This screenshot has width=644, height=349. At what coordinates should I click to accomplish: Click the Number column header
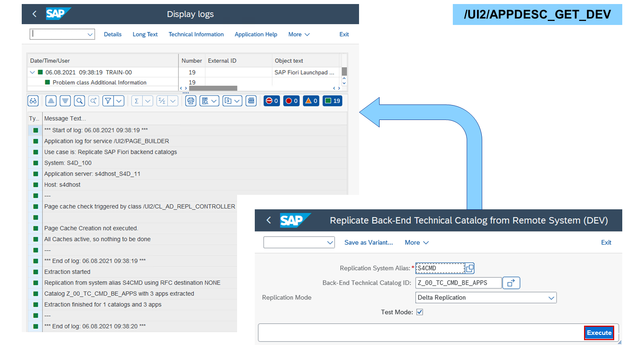(x=192, y=61)
